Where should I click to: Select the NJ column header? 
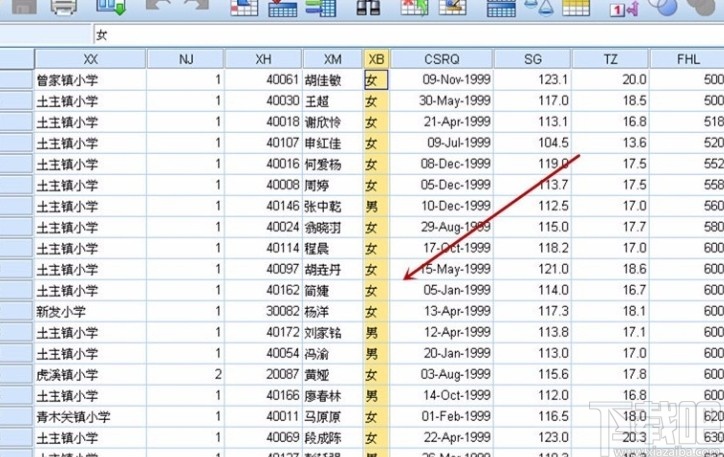[186, 59]
